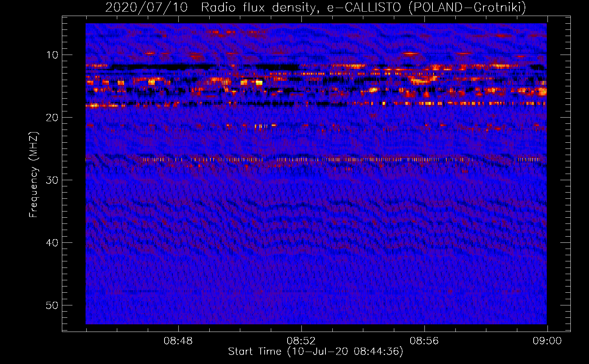Click the 40 MHz frequency tick label
589x364 pixels.
52,243
